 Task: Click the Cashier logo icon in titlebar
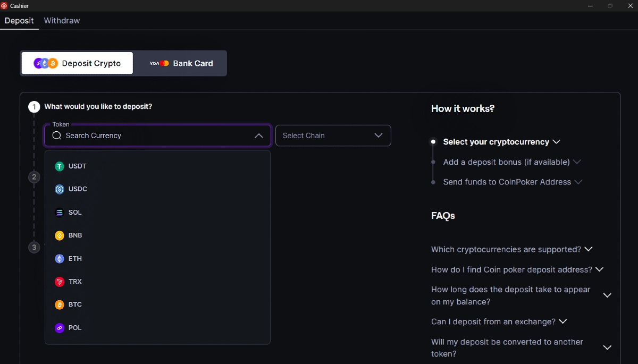[x=4, y=6]
